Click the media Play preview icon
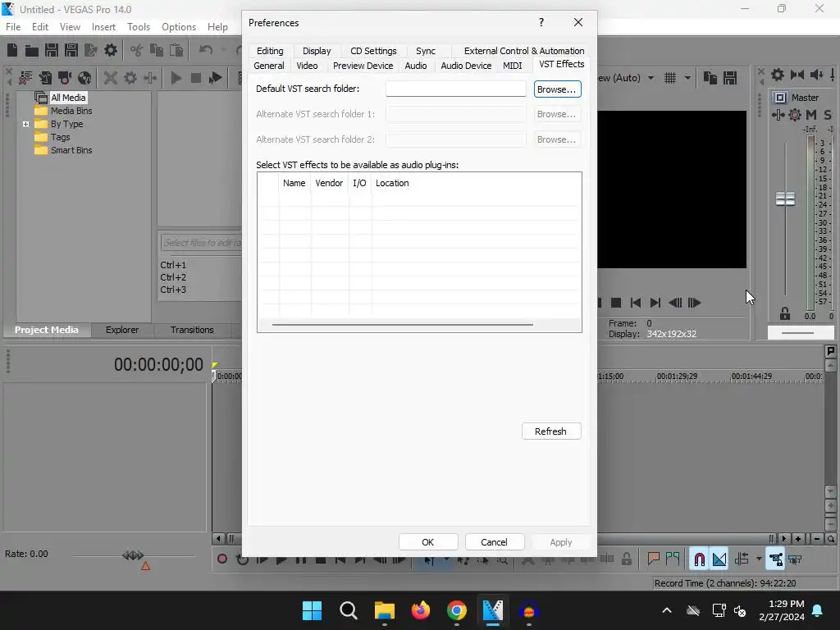Viewport: 840px width, 630px height. (x=176, y=78)
